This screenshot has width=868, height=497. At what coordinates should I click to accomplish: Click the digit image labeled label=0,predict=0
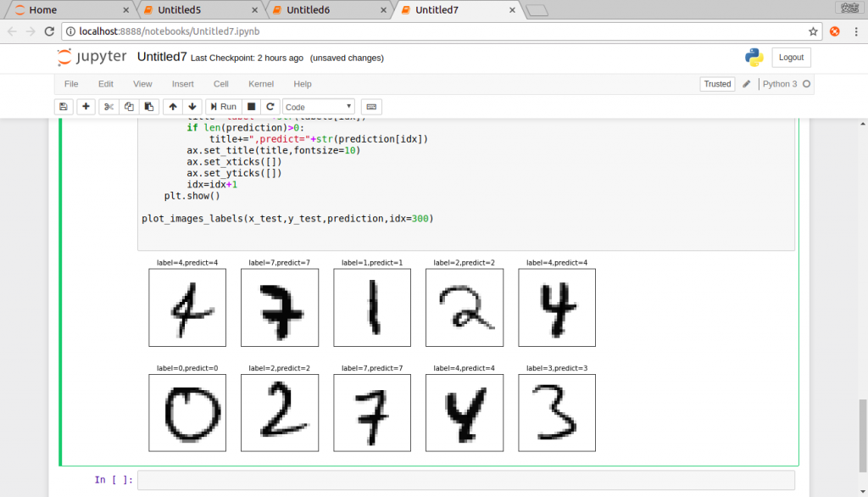click(187, 413)
